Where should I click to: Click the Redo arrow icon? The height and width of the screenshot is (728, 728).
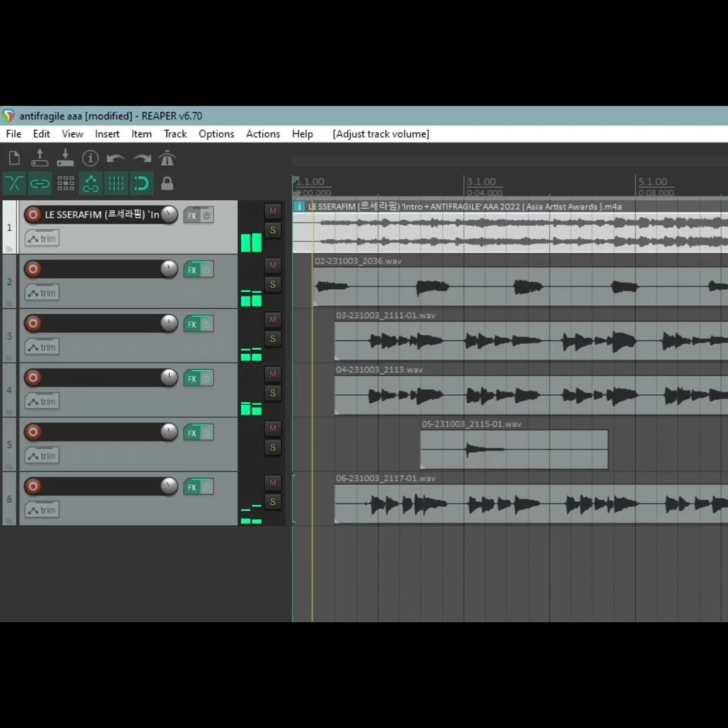click(x=142, y=158)
